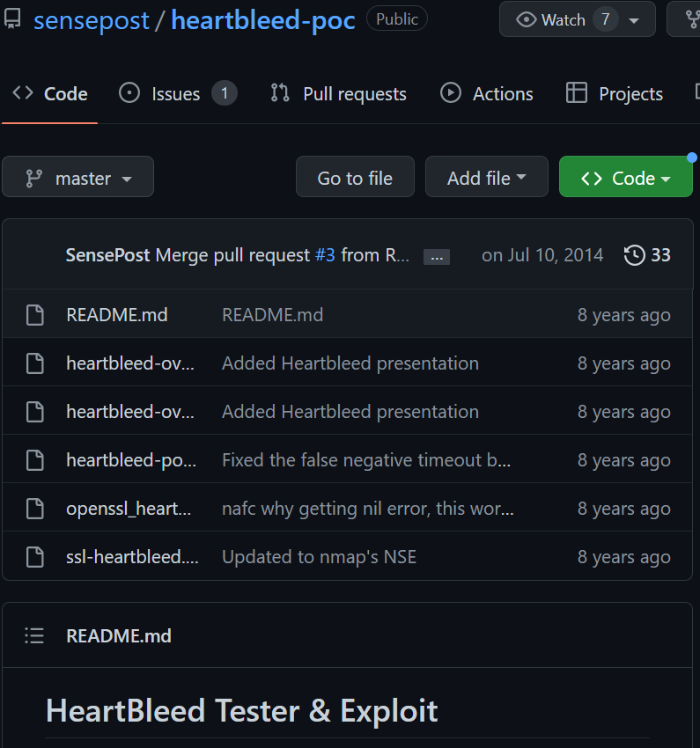The height and width of the screenshot is (748, 700).
Task: Click the README table of contents icon
Action: (34, 636)
